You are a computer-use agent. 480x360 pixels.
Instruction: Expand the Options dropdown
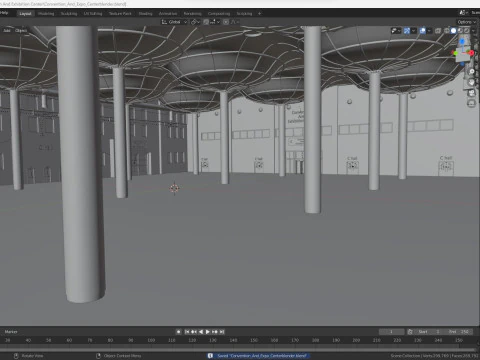[x=466, y=22]
